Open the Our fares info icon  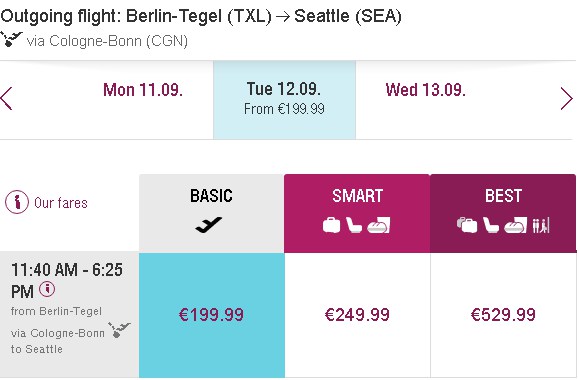pyautogui.click(x=17, y=202)
